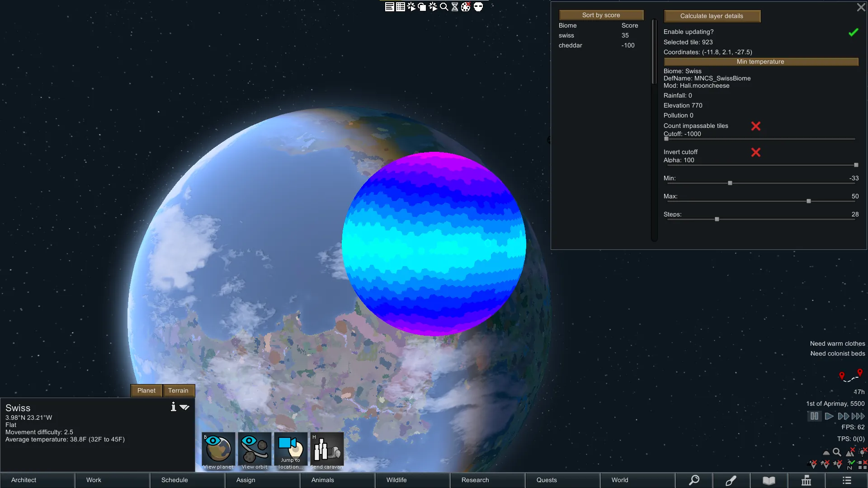This screenshot has height=488, width=868.
Task: Click the white mask icon in top toolbar
Action: point(478,7)
